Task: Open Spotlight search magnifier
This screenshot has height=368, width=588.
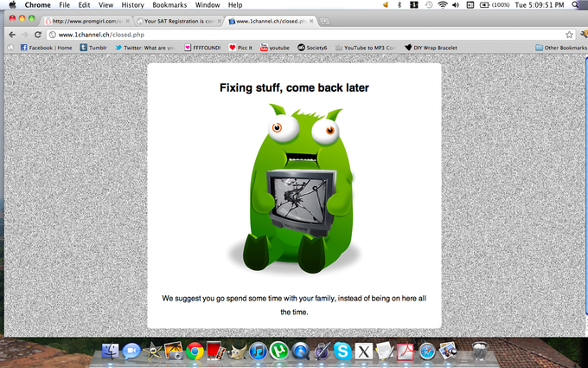Action: coord(575,5)
